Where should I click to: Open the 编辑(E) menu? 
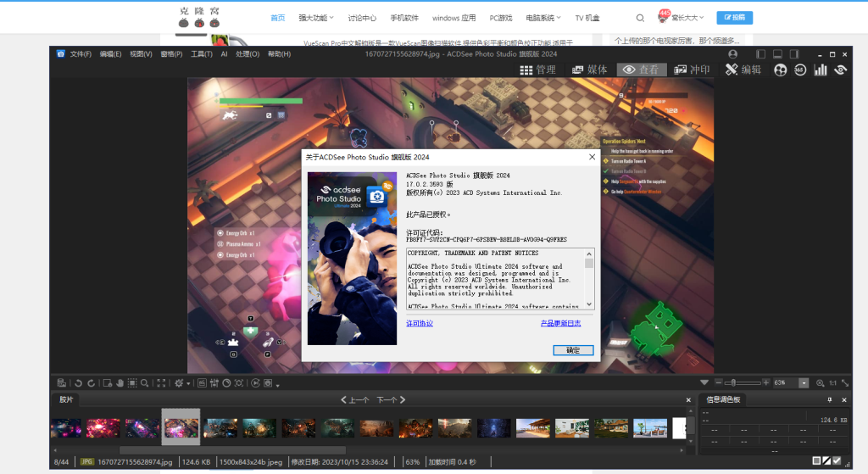[110, 54]
